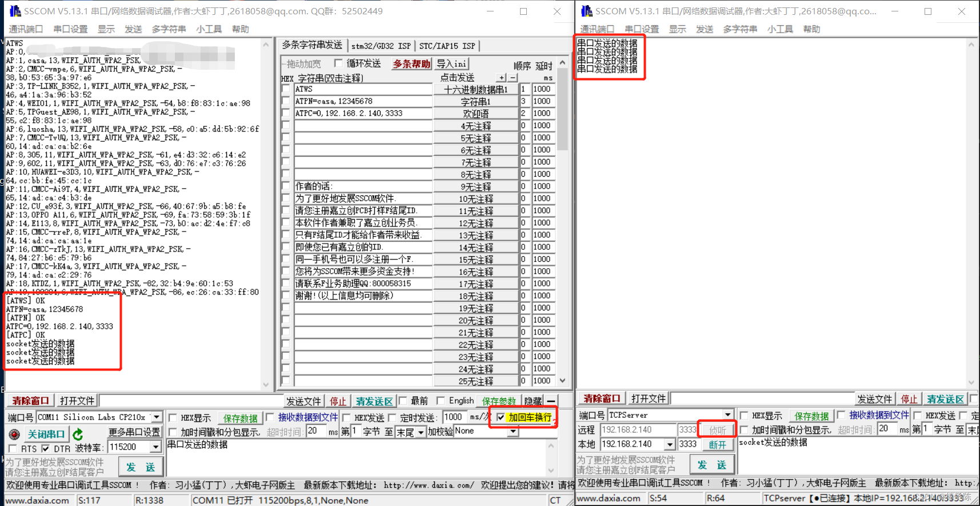Open the 本地 IP address dropdown
This screenshot has width=980, height=506.
670,444
